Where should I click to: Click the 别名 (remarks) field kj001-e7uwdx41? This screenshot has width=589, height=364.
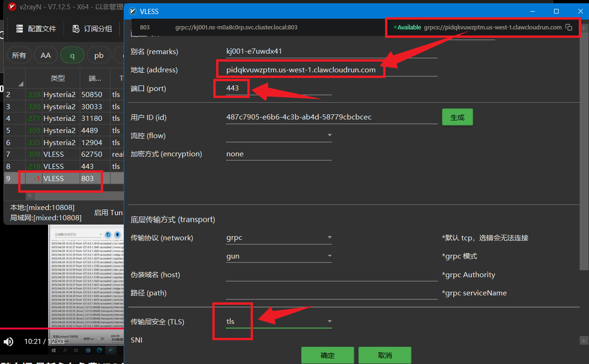pos(331,51)
